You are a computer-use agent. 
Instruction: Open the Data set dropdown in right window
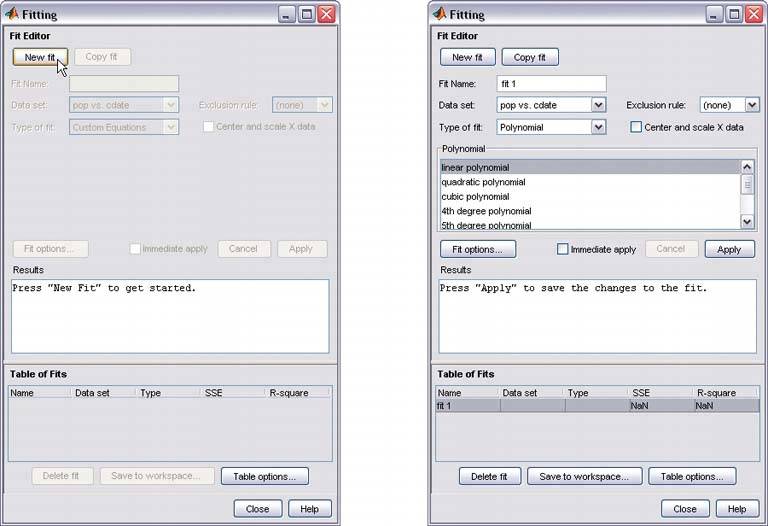[598, 105]
